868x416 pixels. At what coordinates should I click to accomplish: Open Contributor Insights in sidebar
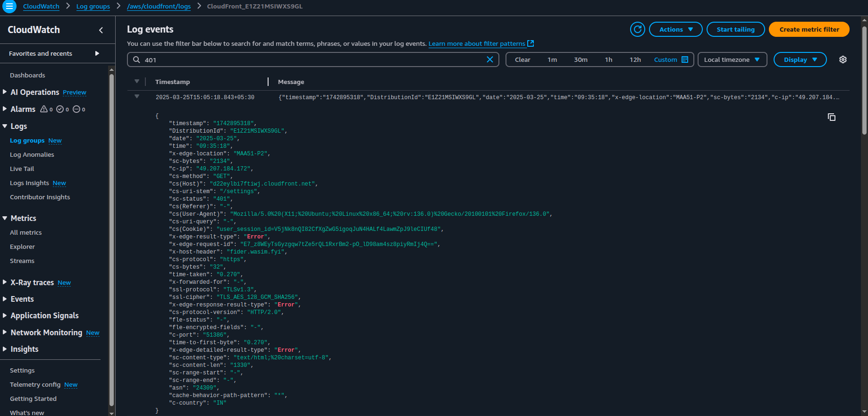[40, 197]
